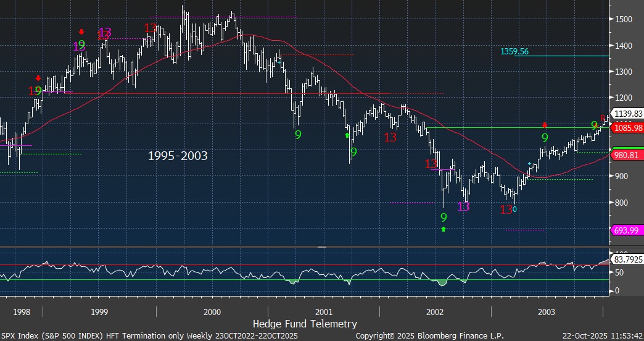Click the green up arrow in late 2001
The height and width of the screenshot is (341, 644).
347,135
